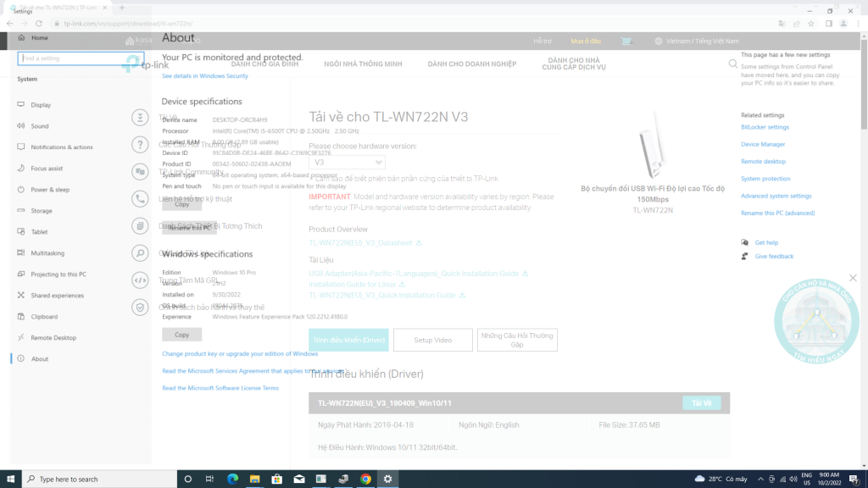
Task: Bookmark the page with Chrome's star icon
Action: click(811, 24)
